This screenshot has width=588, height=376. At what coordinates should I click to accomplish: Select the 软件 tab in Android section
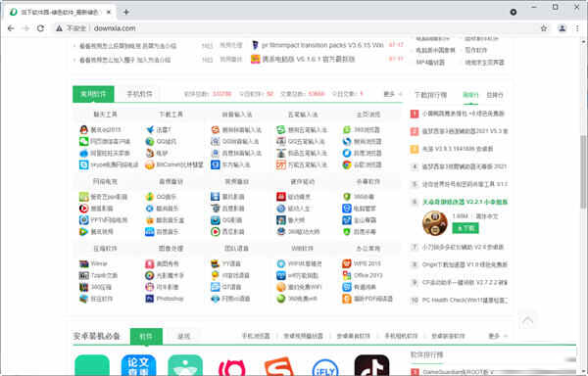[146, 336]
